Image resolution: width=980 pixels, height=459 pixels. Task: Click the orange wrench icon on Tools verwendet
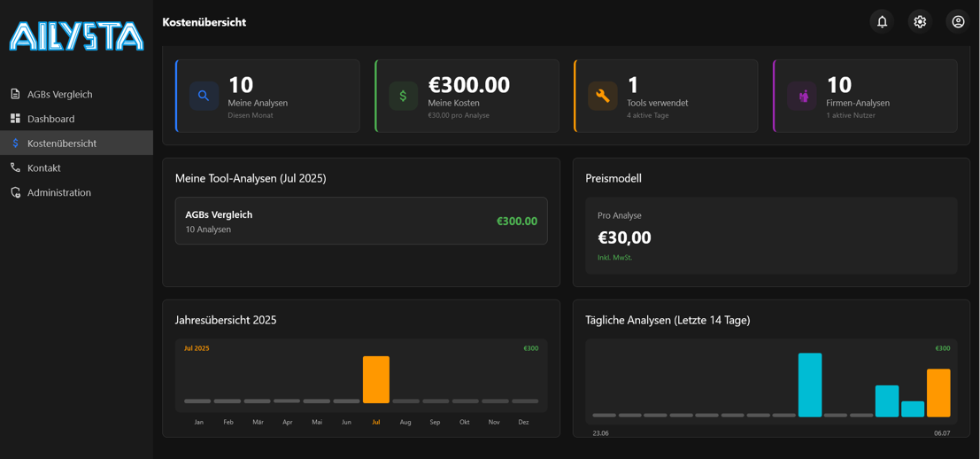tap(602, 96)
